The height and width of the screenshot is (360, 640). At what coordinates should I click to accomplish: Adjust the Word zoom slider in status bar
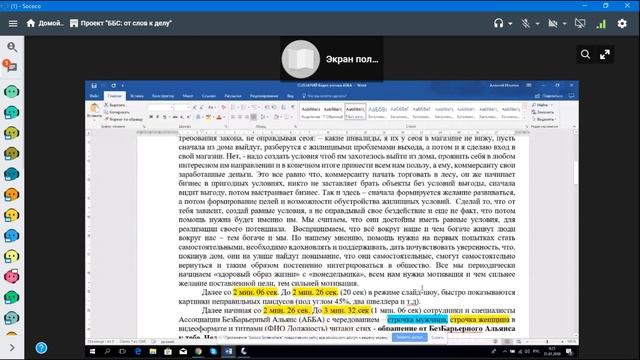point(546,341)
